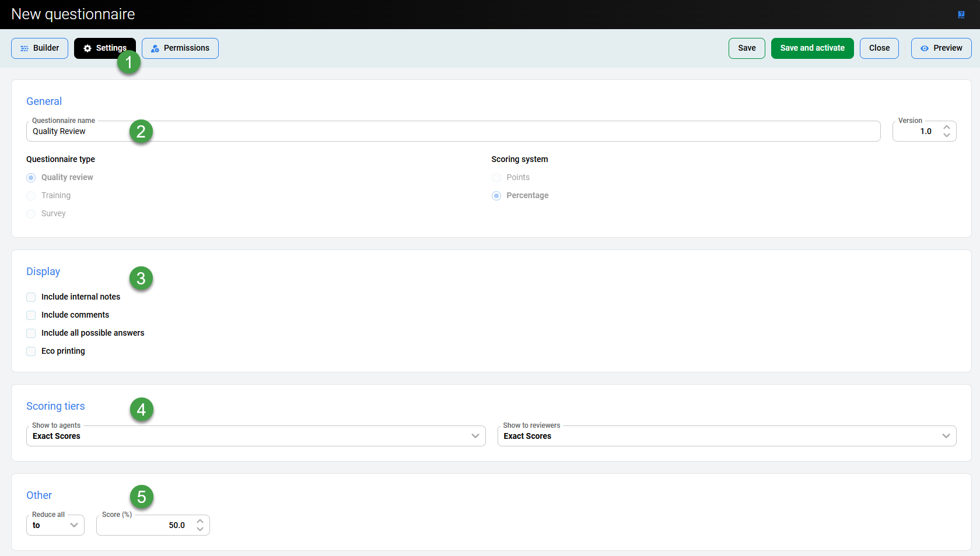
Task: Toggle Include all possible answers
Action: pyautogui.click(x=32, y=333)
